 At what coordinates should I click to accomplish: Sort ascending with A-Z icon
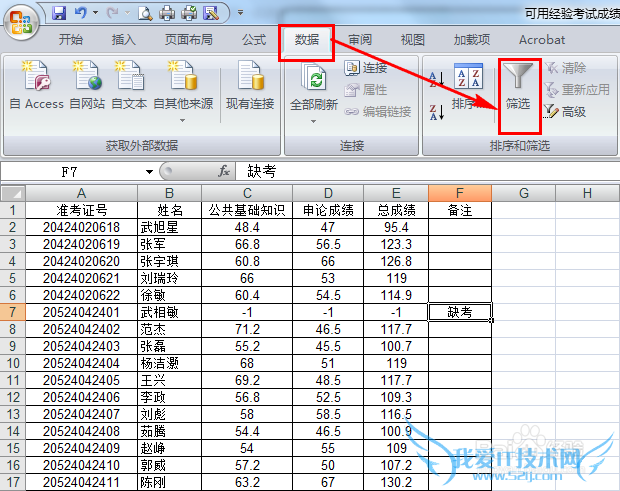(437, 79)
